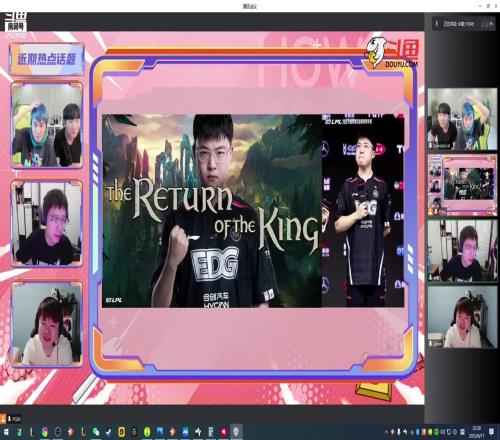Open Google Chrome from the taskbar
Image resolution: width=500 pixels, height=440 pixels.
45,432
